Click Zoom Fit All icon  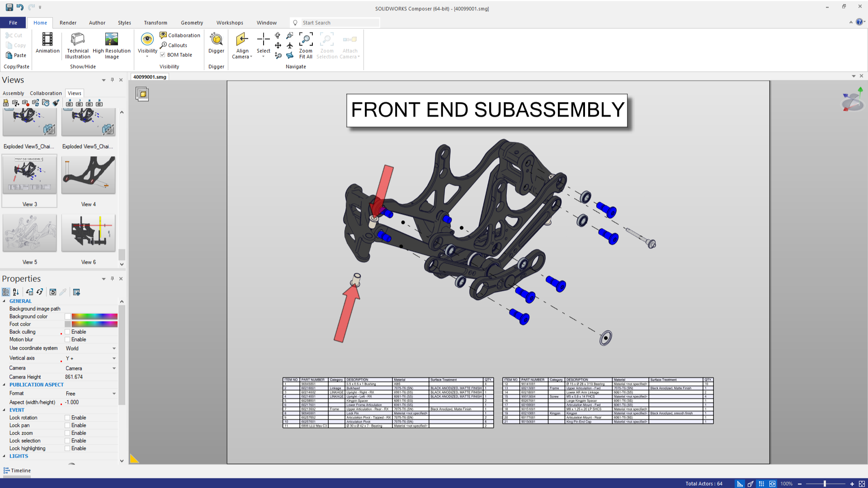(306, 44)
